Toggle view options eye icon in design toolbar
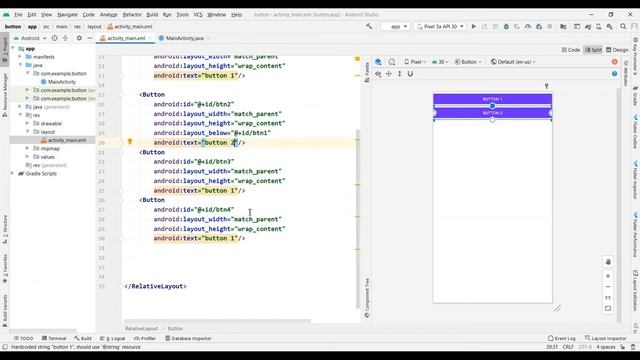This screenshot has width=640, height=360. (378, 74)
